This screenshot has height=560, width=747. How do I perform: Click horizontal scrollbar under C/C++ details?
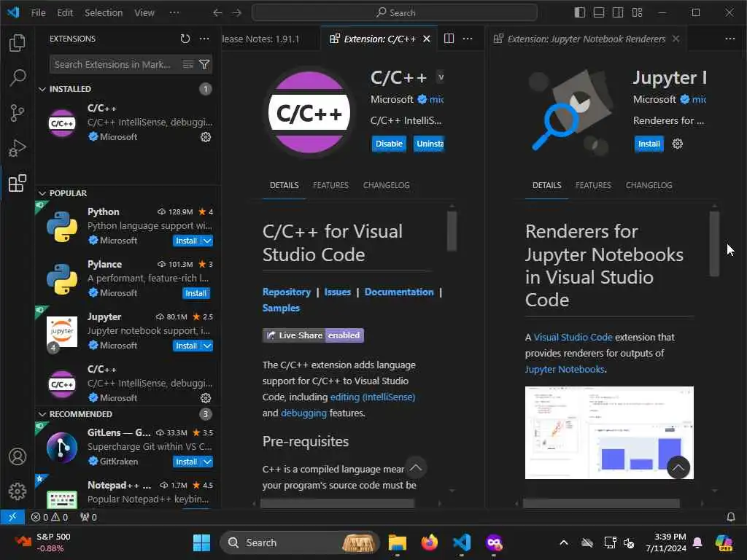pos(337,503)
